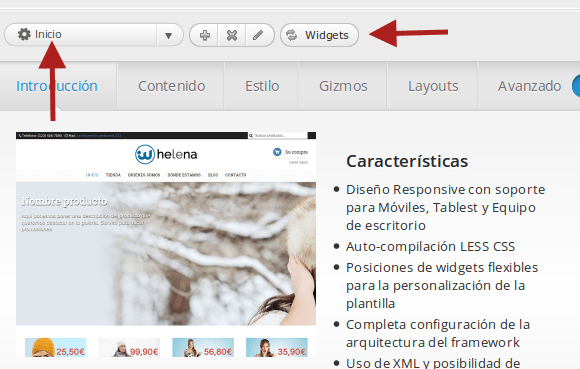Open the Avanzado tab
Viewport: 580px width, 369px height.
click(x=529, y=86)
